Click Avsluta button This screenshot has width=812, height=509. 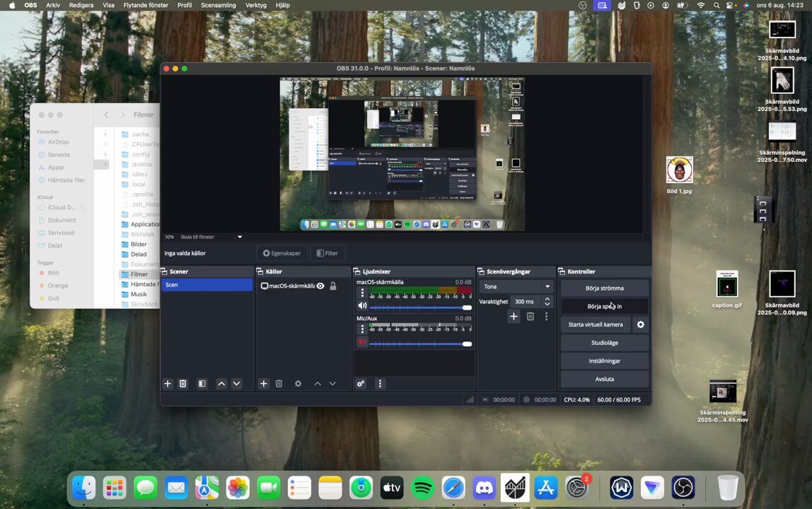point(604,379)
